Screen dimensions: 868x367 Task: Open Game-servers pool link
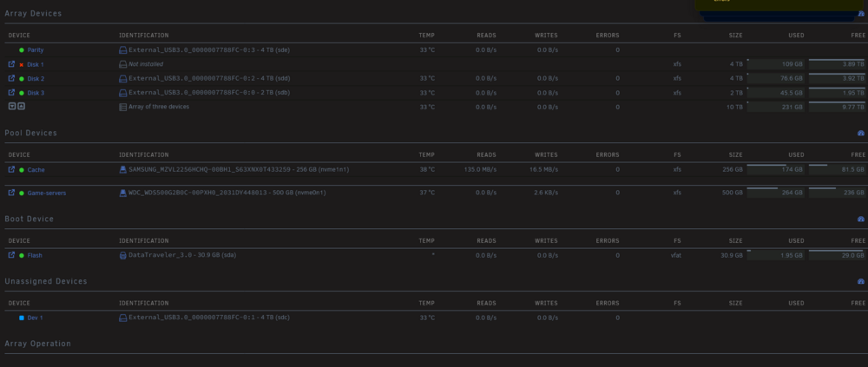coord(47,193)
